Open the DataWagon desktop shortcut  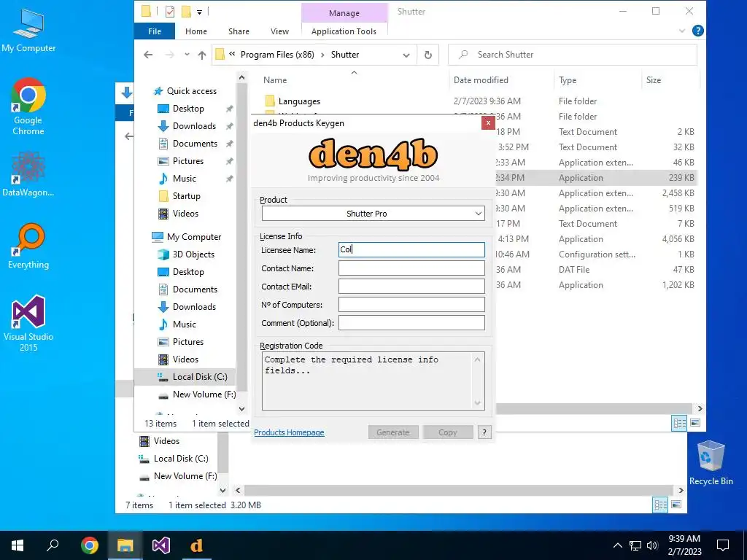[x=28, y=175]
